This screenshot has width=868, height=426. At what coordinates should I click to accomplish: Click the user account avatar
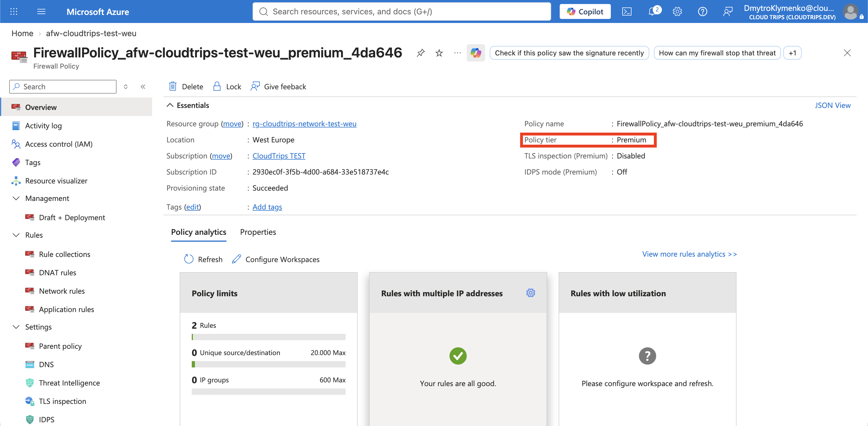pyautogui.click(x=851, y=12)
